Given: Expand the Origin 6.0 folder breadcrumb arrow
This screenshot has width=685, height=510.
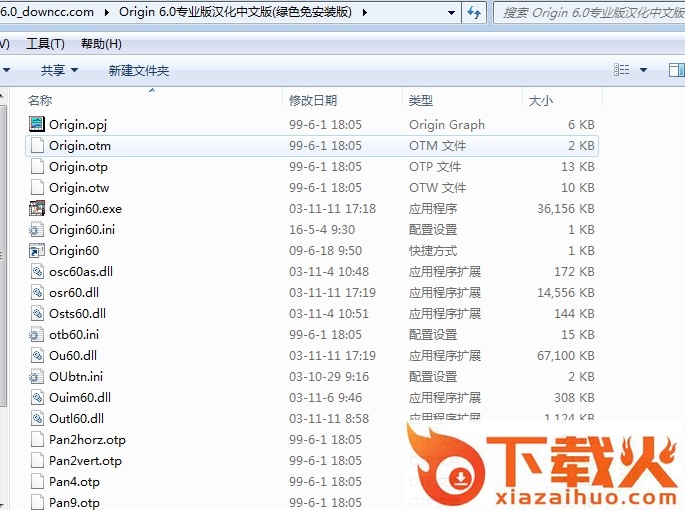Looking at the screenshot, I should point(364,12).
